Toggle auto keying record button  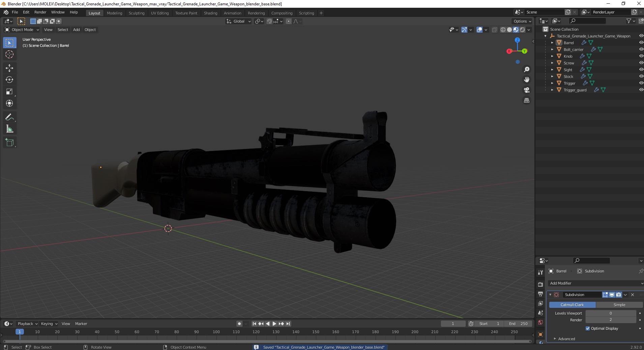(239, 324)
